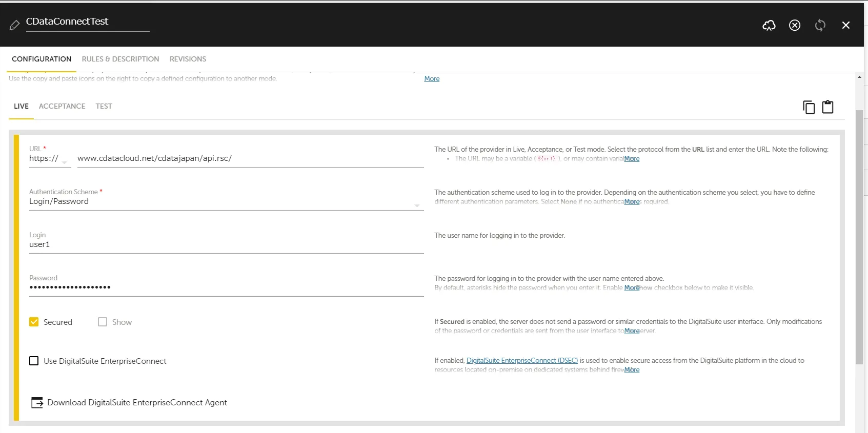This screenshot has width=868, height=433.
Task: Switch to Rules & Description tab
Action: tap(120, 59)
